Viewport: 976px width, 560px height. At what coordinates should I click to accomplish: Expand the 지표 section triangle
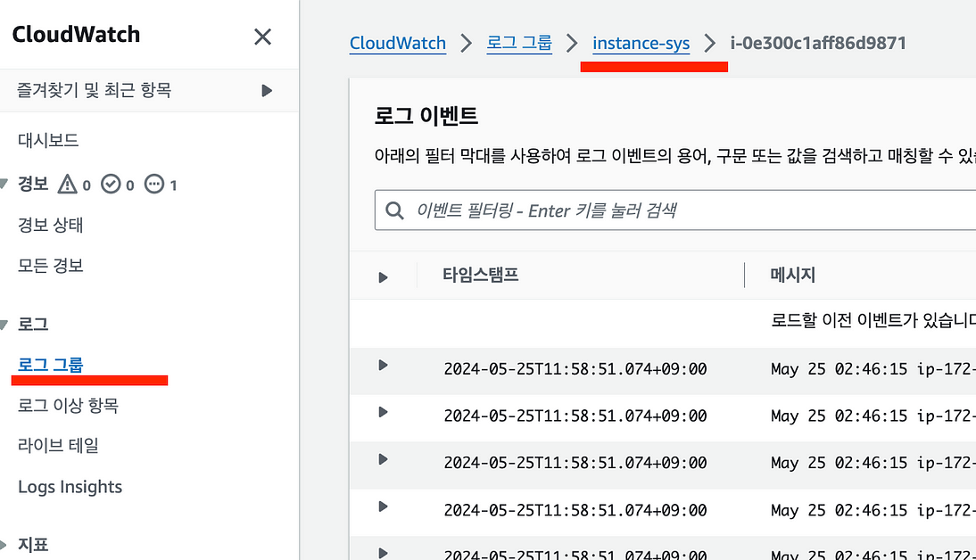click(x=4, y=545)
